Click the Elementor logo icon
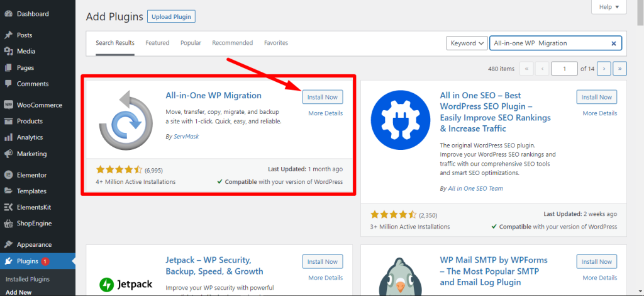 8,175
